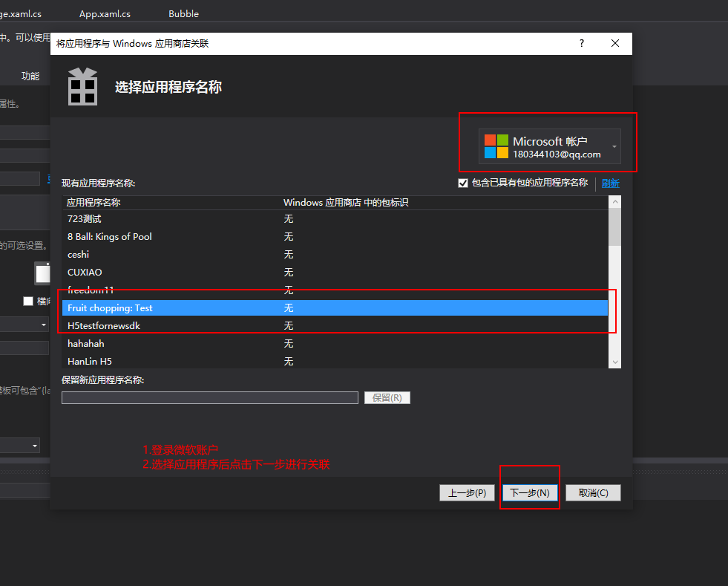Image resolution: width=728 pixels, height=586 pixels.
Task: Click scrollbar up arrow in app list
Action: (614, 202)
